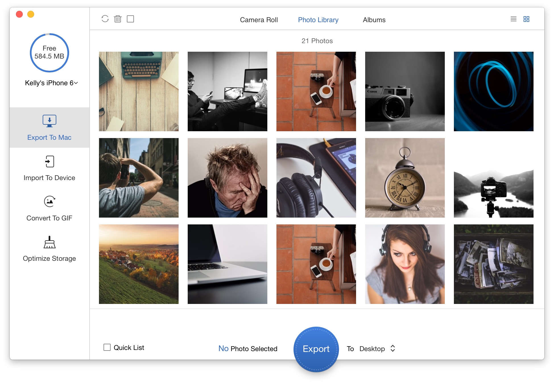The width and height of the screenshot is (554, 392).
Task: Select the alarm clock photo
Action: [405, 178]
